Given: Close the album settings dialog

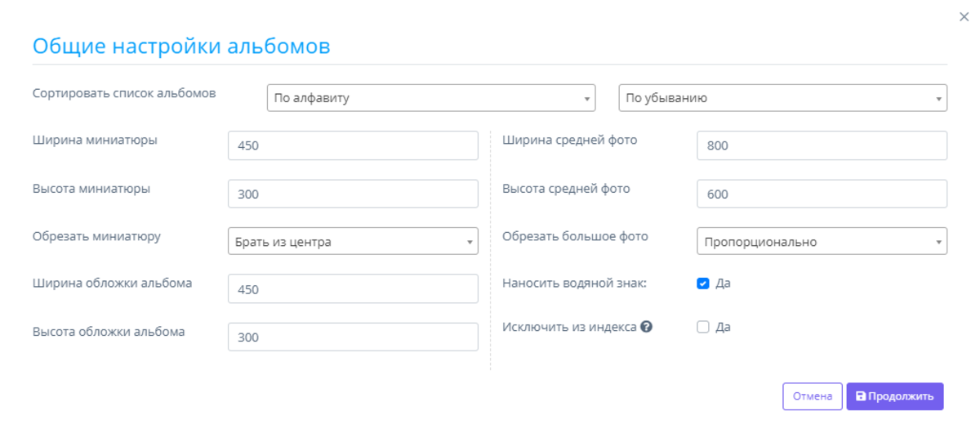Looking at the screenshot, I should [x=964, y=16].
